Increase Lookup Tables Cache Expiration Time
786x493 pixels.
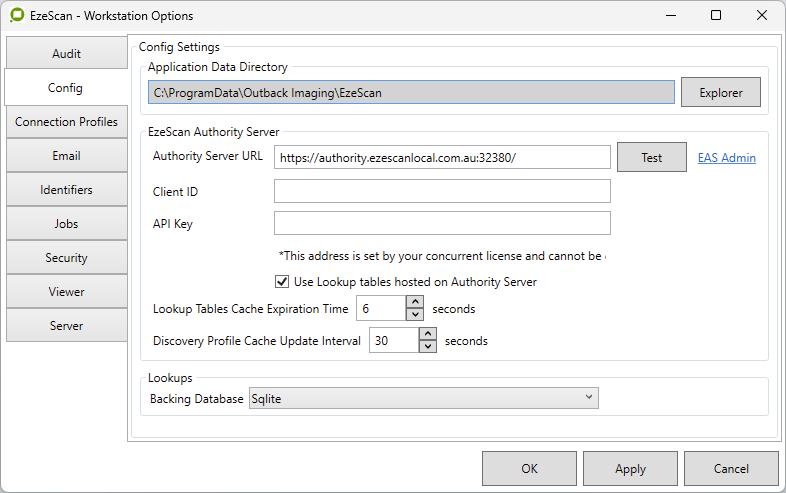click(415, 303)
